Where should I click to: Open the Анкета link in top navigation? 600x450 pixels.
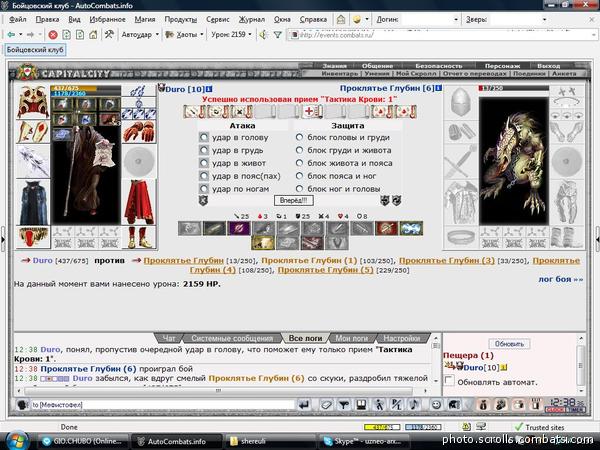tap(564, 73)
